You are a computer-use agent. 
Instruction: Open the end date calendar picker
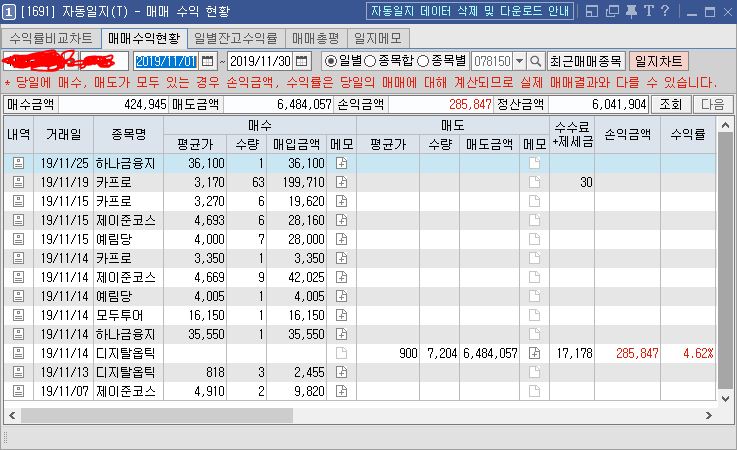(301, 61)
